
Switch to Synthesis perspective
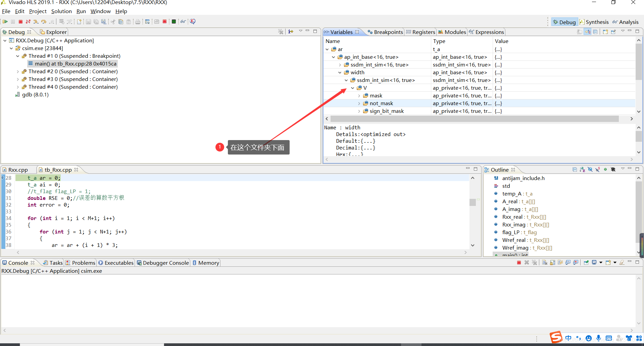594,22
